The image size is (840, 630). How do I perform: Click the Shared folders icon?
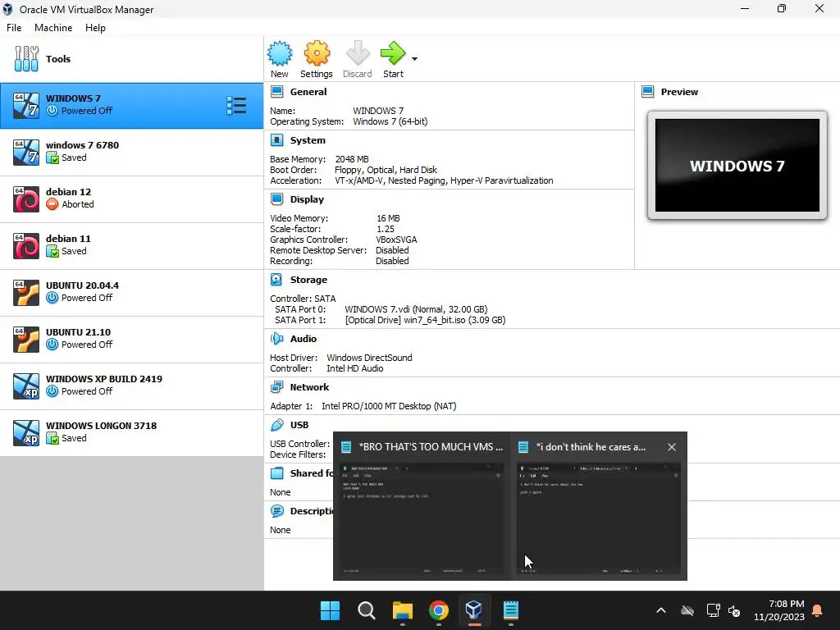(277, 473)
